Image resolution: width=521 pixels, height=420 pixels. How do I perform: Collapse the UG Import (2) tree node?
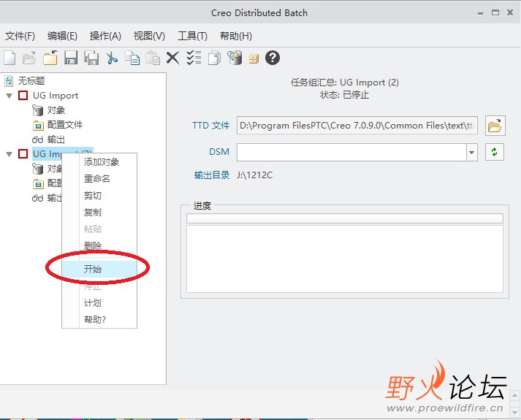click(x=9, y=154)
